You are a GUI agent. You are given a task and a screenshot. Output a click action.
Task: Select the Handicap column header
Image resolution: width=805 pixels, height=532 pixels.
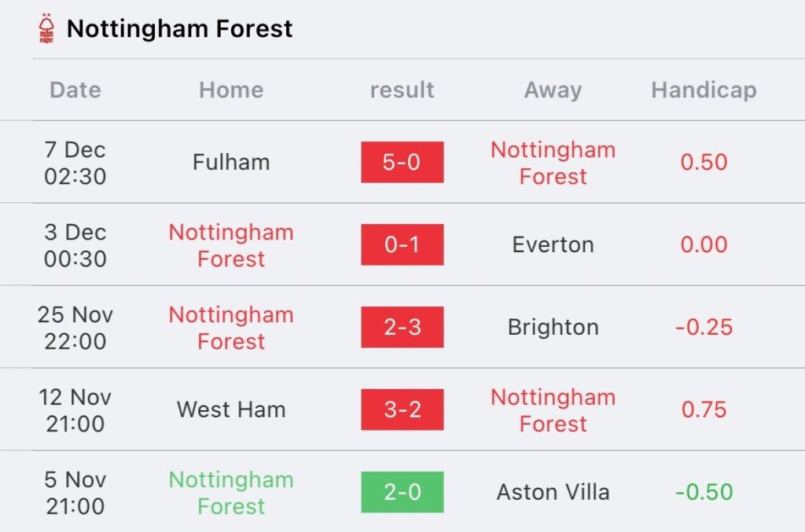pyautogui.click(x=704, y=90)
